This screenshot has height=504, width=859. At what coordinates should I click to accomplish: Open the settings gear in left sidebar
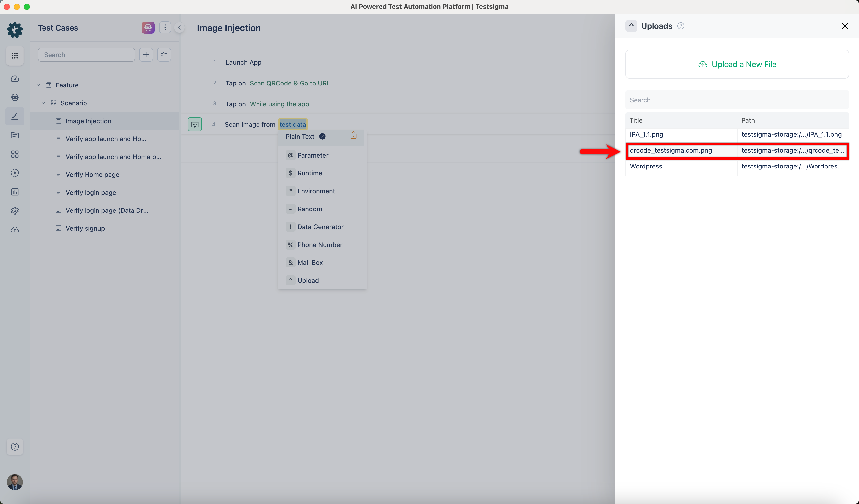point(15,210)
